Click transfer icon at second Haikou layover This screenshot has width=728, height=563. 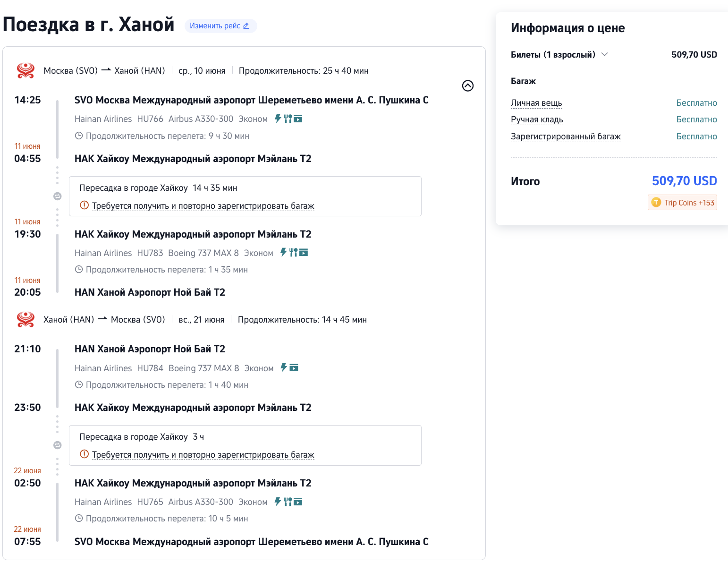coord(58,445)
